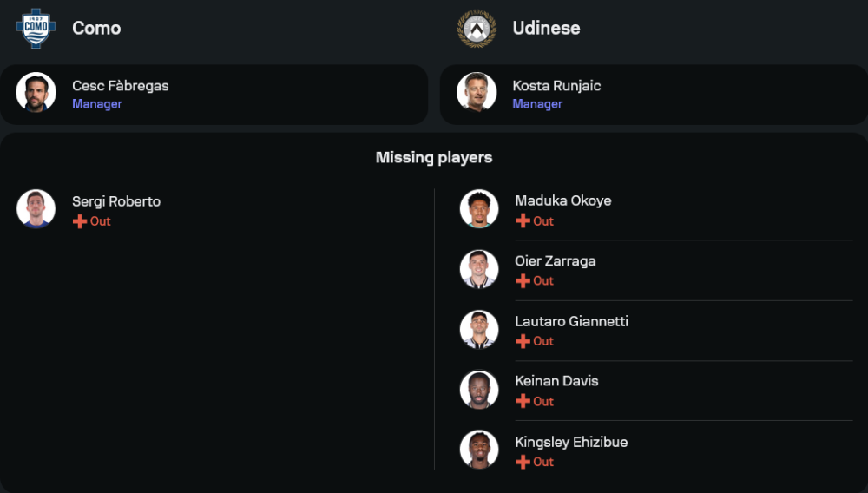Open Kingsley Ehizibue's player name link
Image resolution: width=868 pixels, height=493 pixels.
[571, 442]
